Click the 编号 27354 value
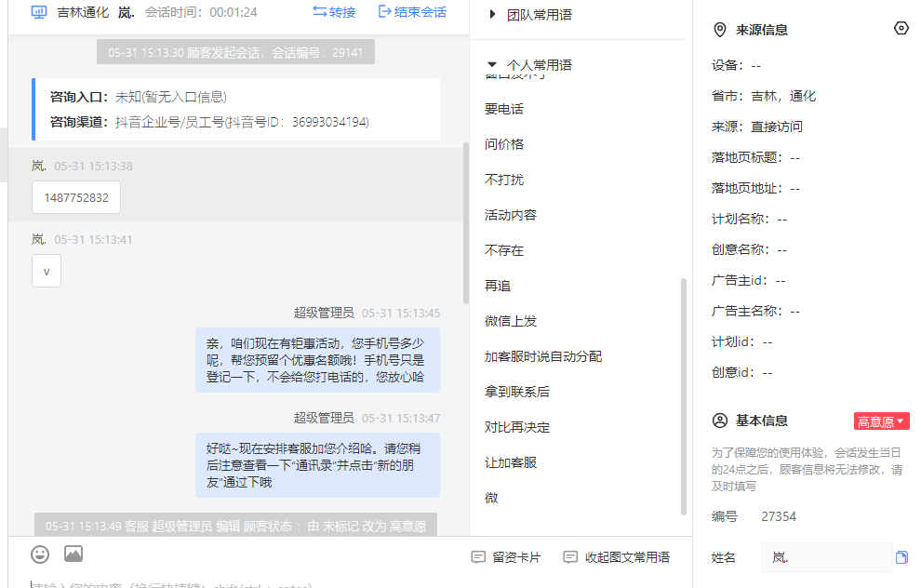Image resolution: width=921 pixels, height=588 pixels. [779, 516]
